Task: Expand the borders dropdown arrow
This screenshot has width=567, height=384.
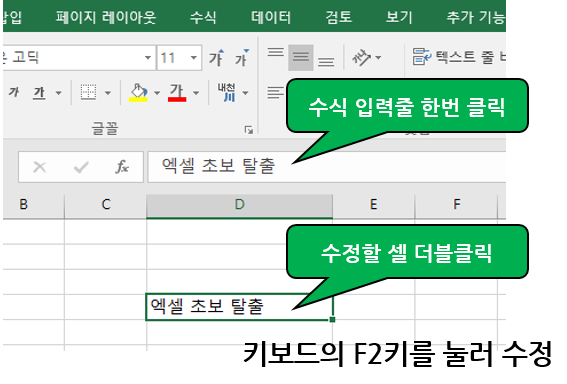Action: point(108,93)
